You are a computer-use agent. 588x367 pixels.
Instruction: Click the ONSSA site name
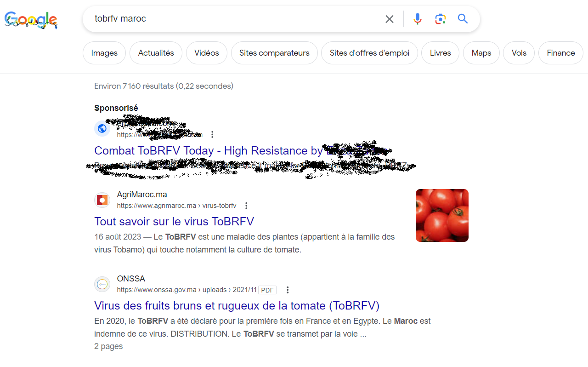pos(131,279)
